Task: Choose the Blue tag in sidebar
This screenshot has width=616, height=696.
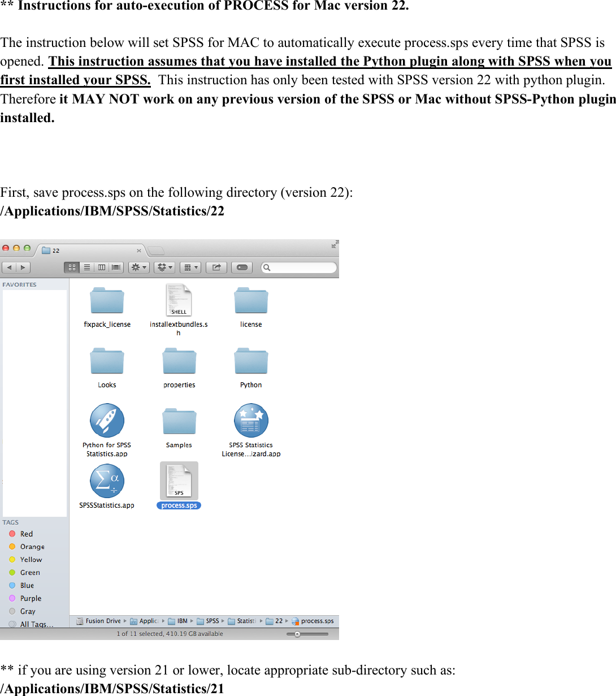Action: (27, 586)
